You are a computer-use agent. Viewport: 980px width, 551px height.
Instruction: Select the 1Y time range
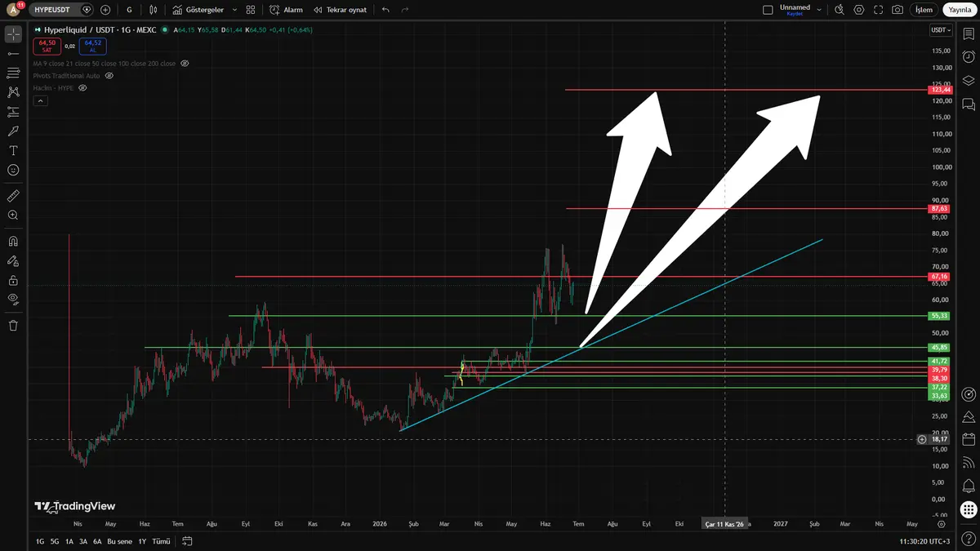(142, 541)
